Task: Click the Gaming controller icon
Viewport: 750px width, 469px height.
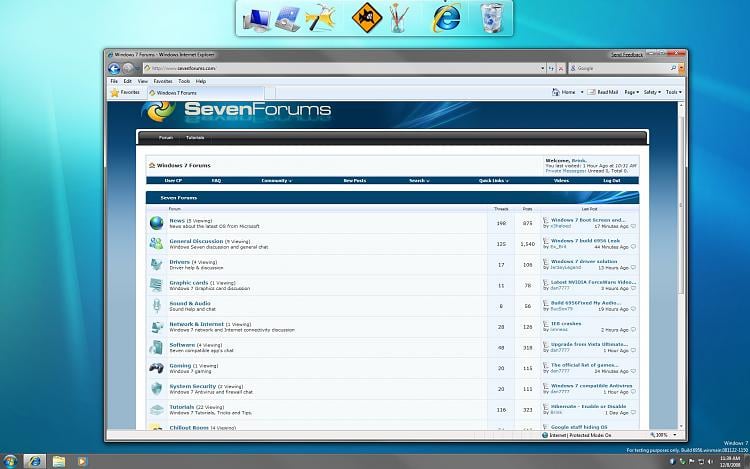Action: click(156, 368)
